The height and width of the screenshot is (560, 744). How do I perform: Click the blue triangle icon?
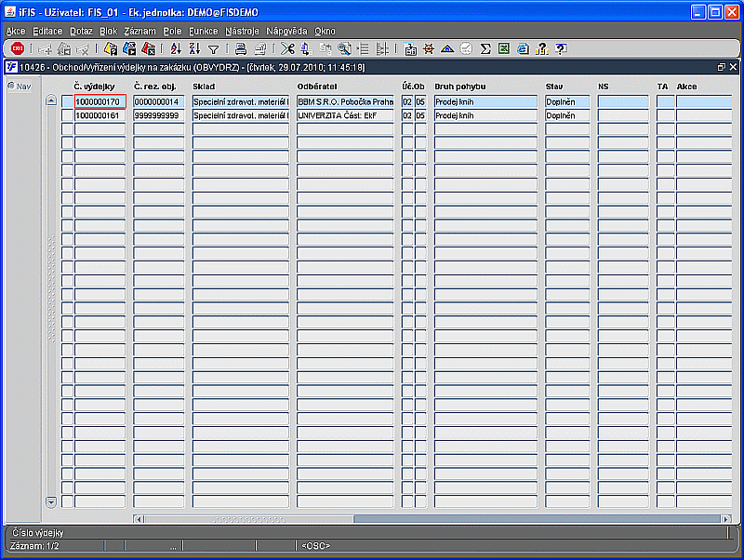[x=447, y=48]
